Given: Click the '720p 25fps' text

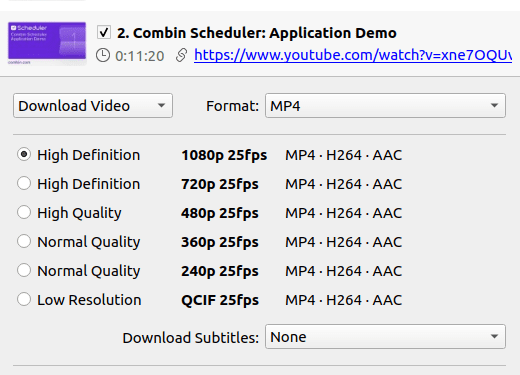Looking at the screenshot, I should (220, 184).
